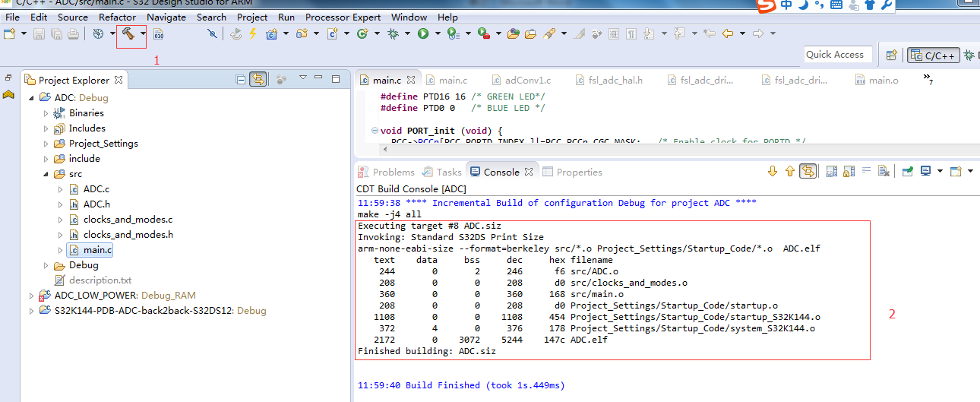This screenshot has height=402, width=980.
Task: Click the Quick Access search field
Action: pos(834,55)
